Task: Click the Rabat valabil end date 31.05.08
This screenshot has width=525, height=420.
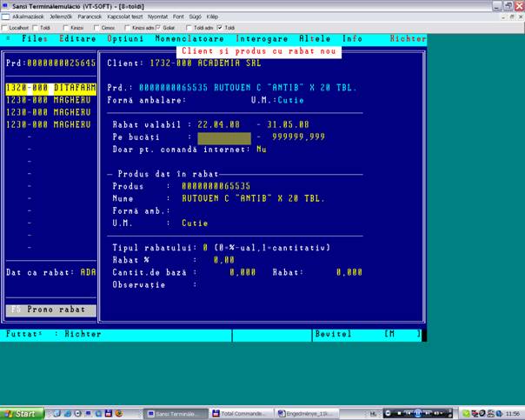Action: [288, 125]
